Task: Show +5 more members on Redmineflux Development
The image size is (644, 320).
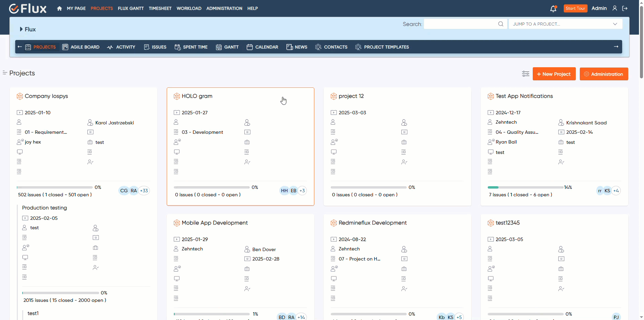Action: pos(459,317)
